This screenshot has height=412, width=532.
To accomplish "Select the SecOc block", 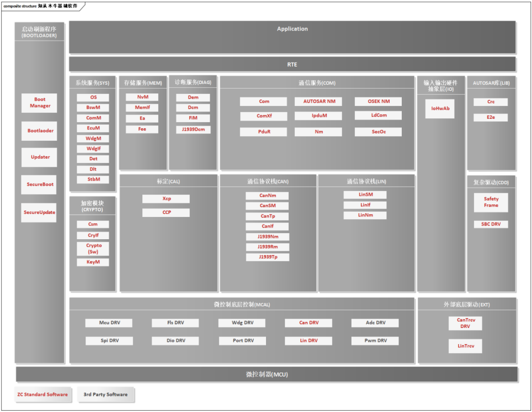I will click(x=378, y=132).
